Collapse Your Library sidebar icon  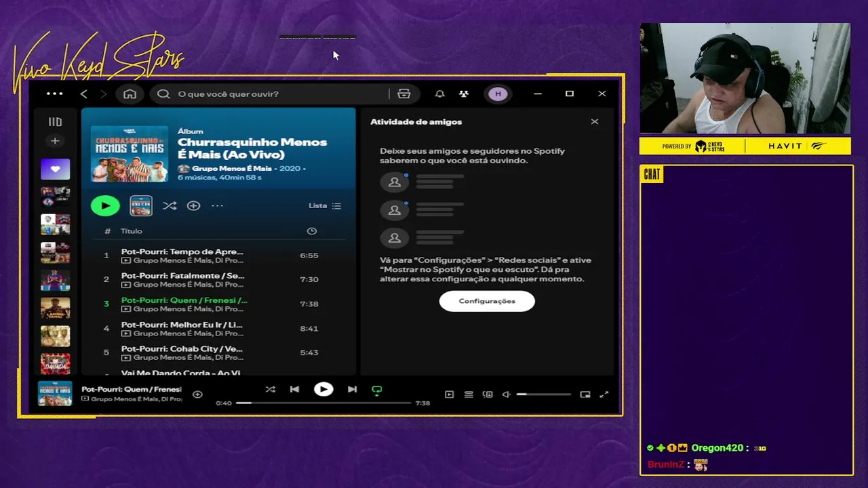tap(55, 122)
